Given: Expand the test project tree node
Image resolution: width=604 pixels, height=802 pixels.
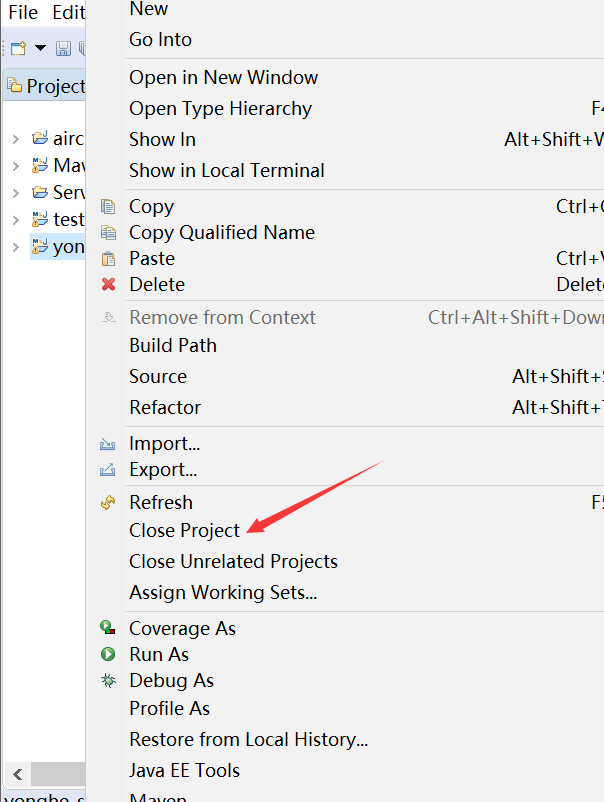Looking at the screenshot, I should click(x=15, y=219).
